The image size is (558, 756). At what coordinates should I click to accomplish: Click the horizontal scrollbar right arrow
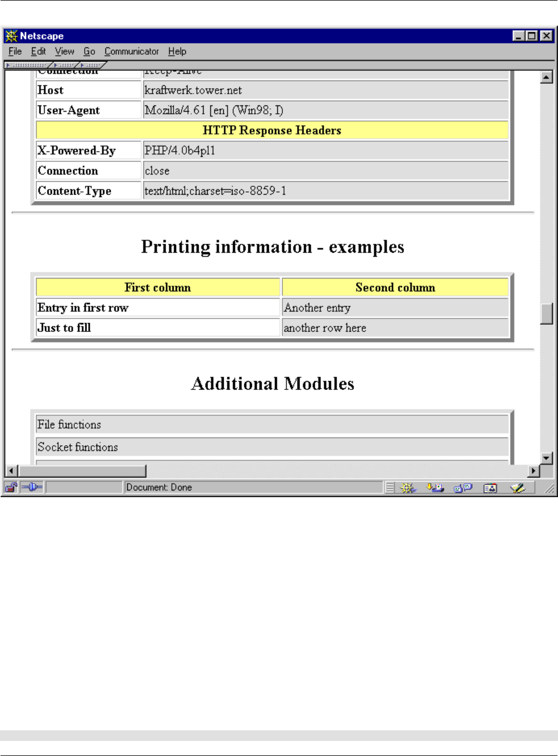click(x=534, y=471)
